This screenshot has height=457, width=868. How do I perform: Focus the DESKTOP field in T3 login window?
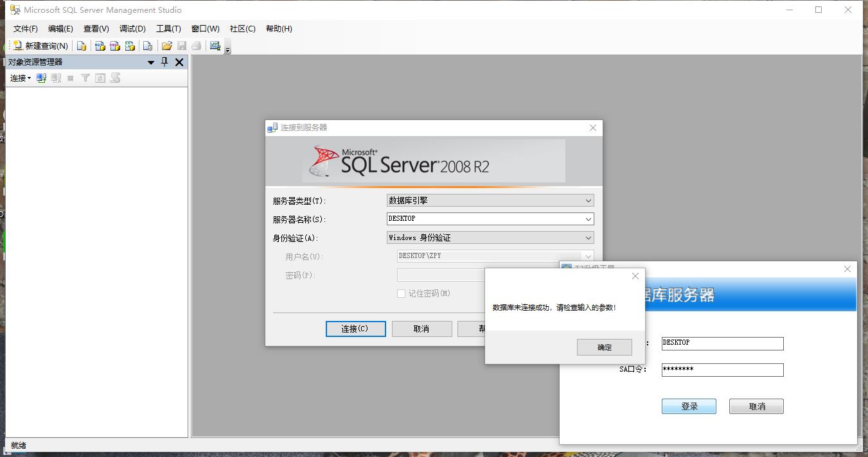723,343
